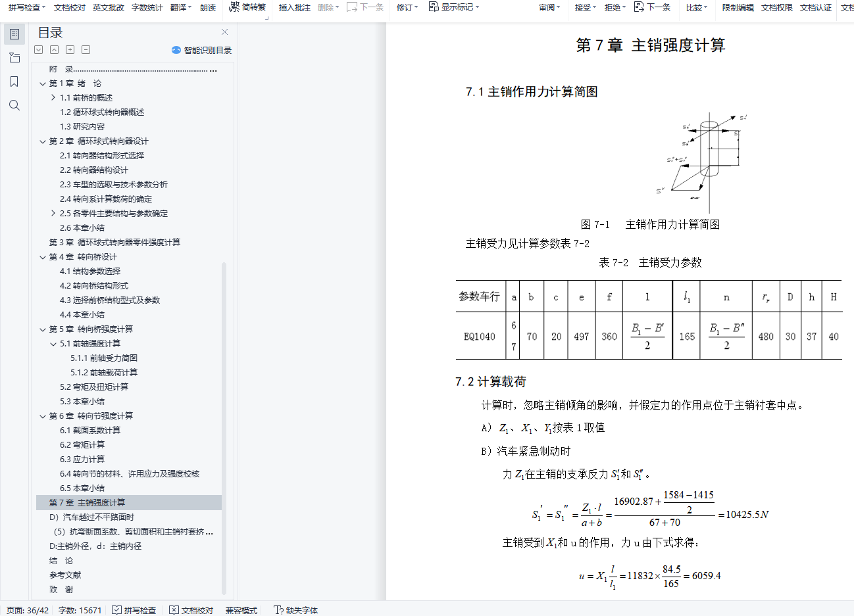Click 英文批改 in the toolbar

tap(109, 7)
